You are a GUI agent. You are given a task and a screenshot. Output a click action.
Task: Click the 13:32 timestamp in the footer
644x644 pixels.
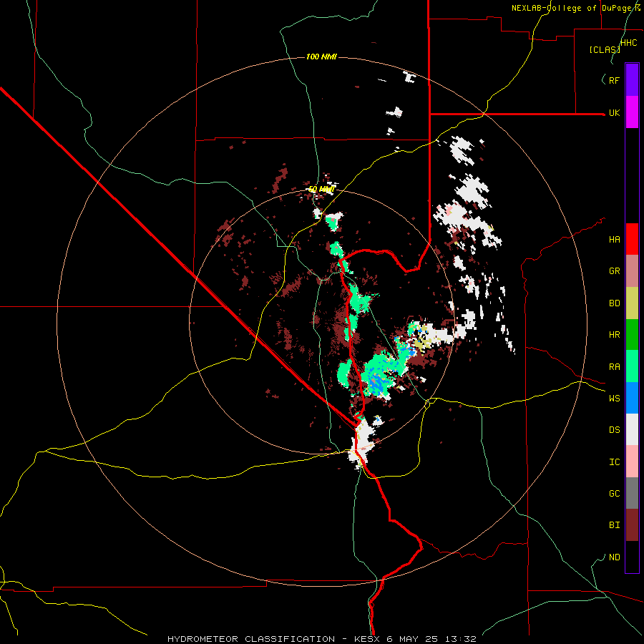(x=460, y=639)
